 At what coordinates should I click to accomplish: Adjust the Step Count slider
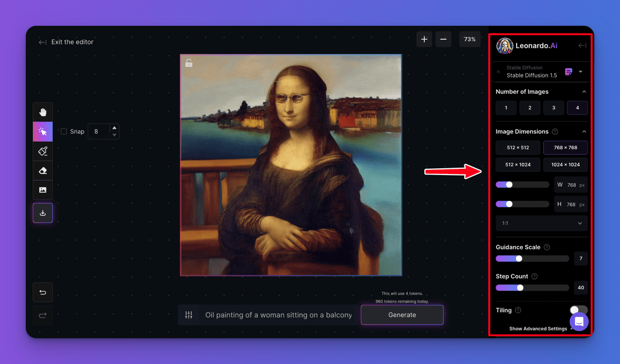532,288
